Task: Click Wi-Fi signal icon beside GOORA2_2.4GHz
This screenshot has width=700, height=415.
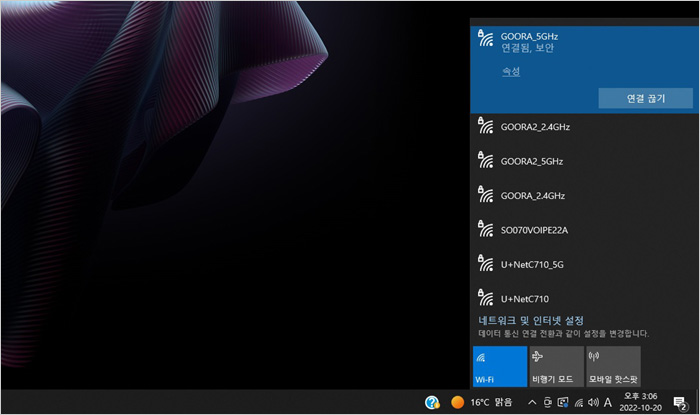Action: click(485, 126)
